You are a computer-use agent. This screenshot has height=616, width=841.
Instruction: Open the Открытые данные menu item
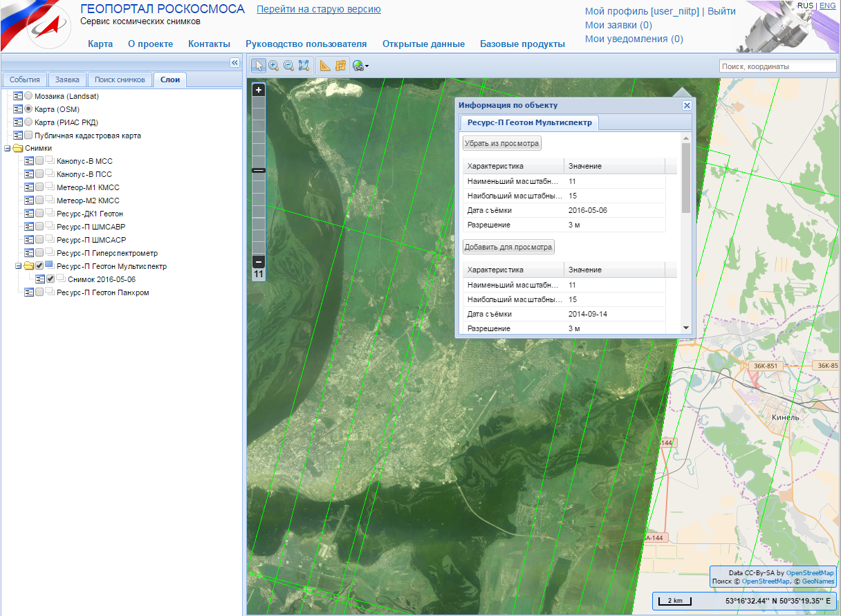click(x=423, y=44)
